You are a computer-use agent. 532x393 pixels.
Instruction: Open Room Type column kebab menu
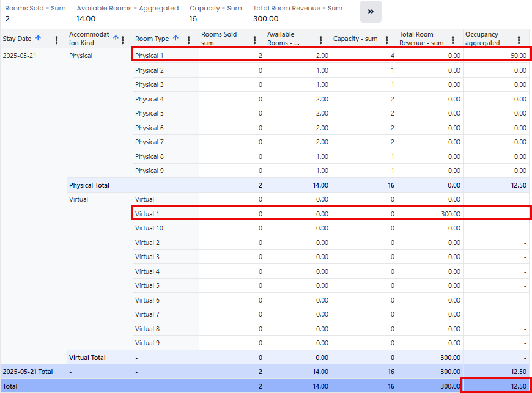tap(188, 39)
